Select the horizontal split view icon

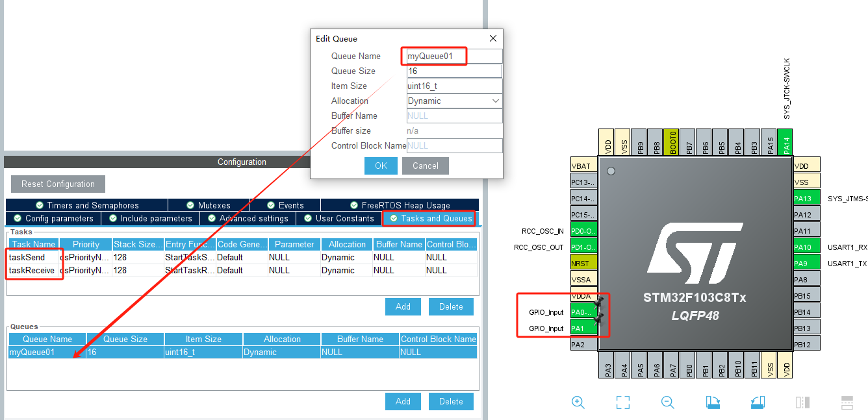point(847,402)
